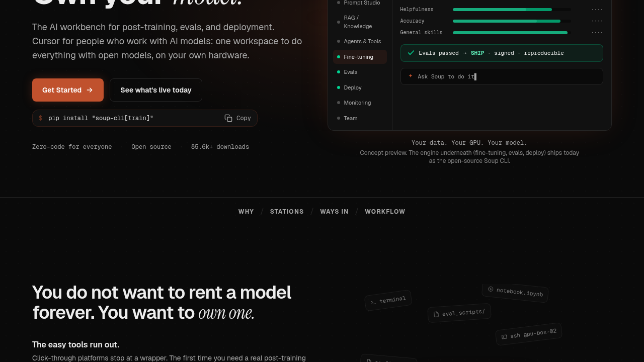Click the checkmark icon in Evals passed banner
This screenshot has width=644, height=362.
(411, 53)
